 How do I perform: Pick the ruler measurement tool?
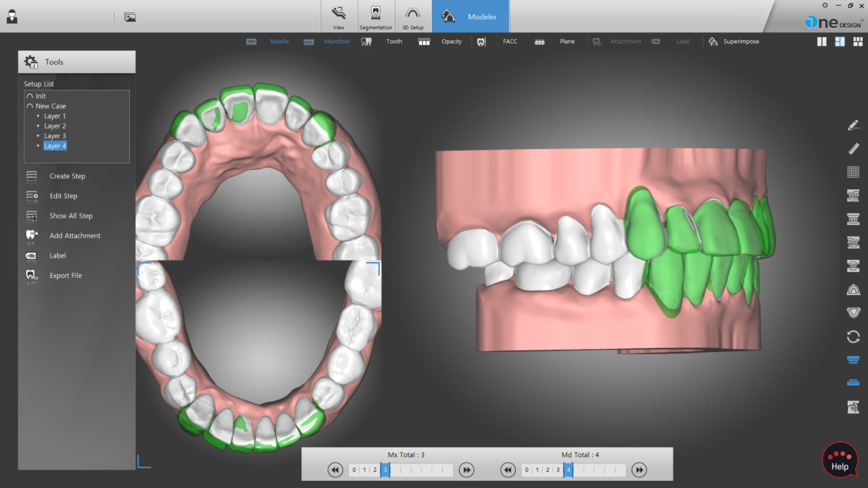(x=853, y=149)
